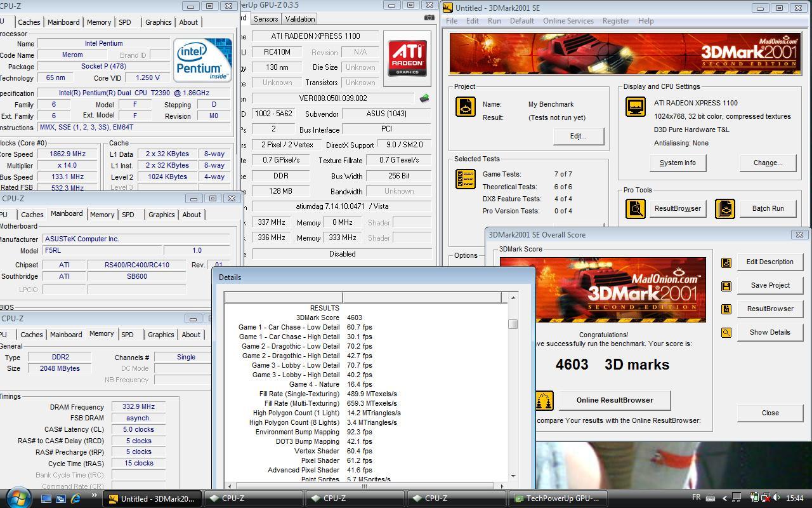
Task: Click the Show Desktop quick launch icon
Action: click(x=46, y=498)
